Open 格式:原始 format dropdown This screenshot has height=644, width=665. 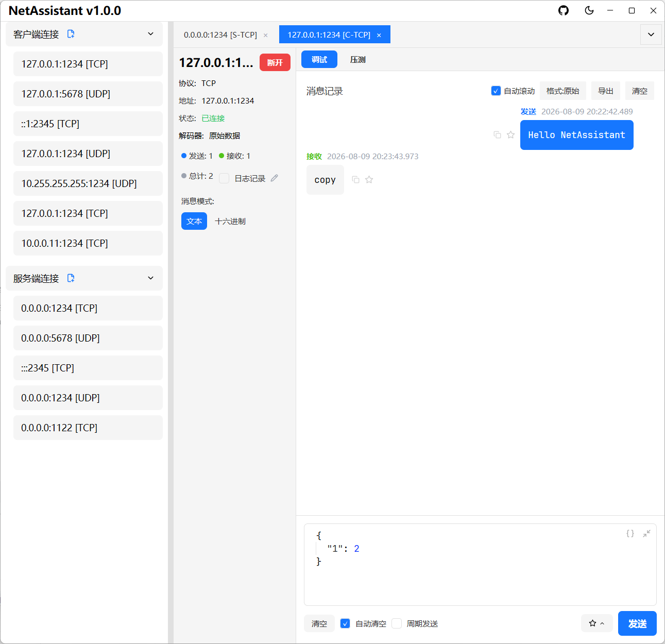pyautogui.click(x=563, y=91)
